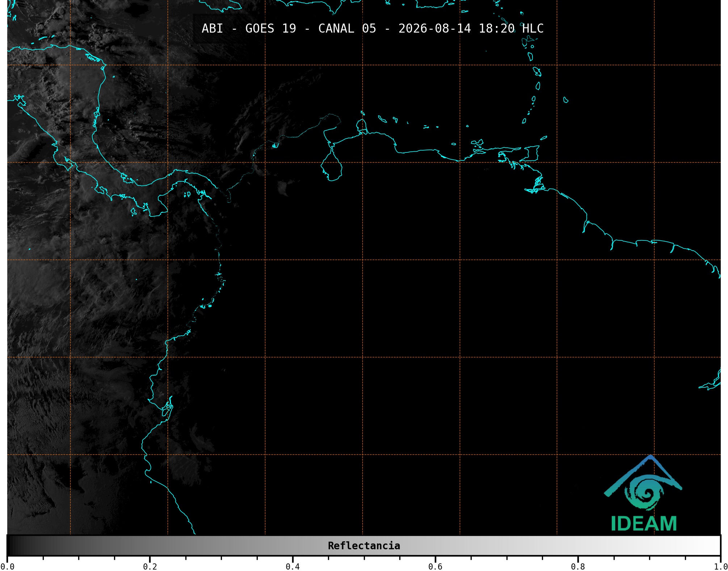
Task: Click the colorbar tick label '0.6'
Action: click(x=435, y=566)
